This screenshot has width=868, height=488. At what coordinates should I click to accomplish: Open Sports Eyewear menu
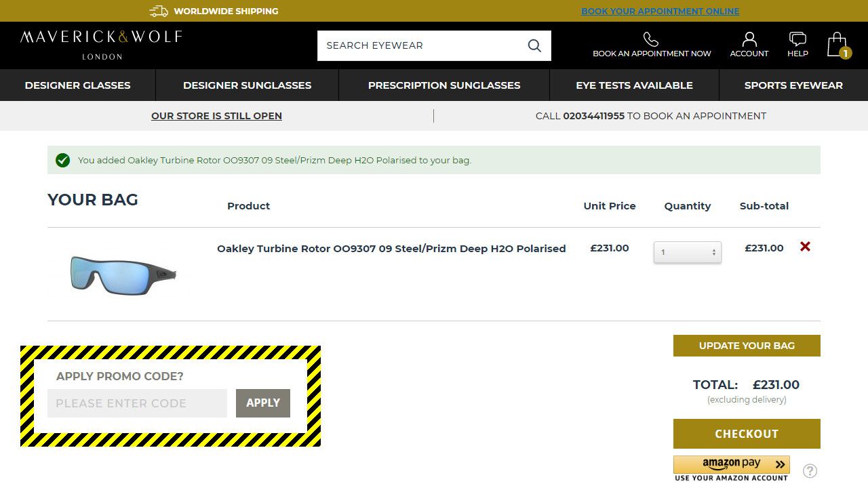pyautogui.click(x=793, y=85)
